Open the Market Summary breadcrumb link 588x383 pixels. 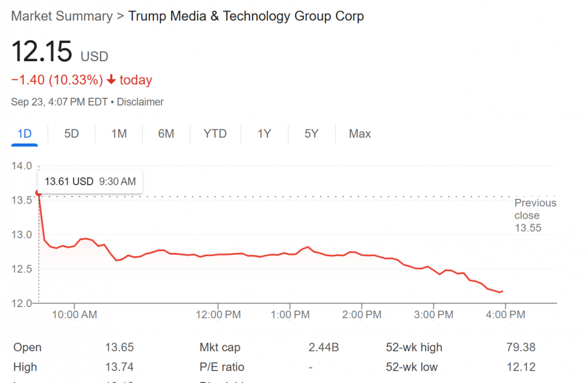61,16
